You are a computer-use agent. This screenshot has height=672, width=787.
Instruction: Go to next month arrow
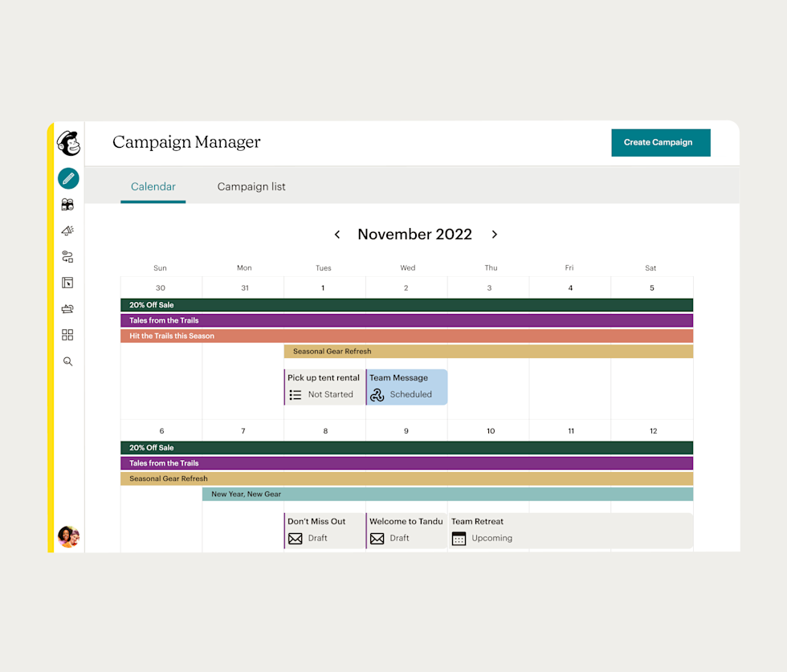coord(495,234)
